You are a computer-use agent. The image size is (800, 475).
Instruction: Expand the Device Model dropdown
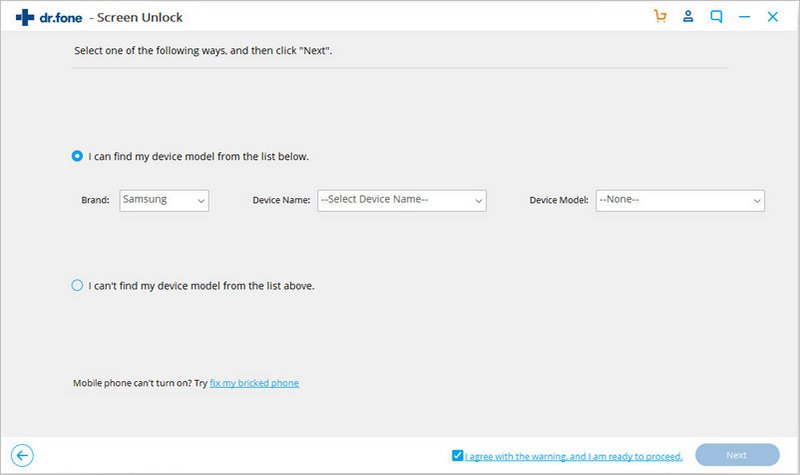[679, 200]
